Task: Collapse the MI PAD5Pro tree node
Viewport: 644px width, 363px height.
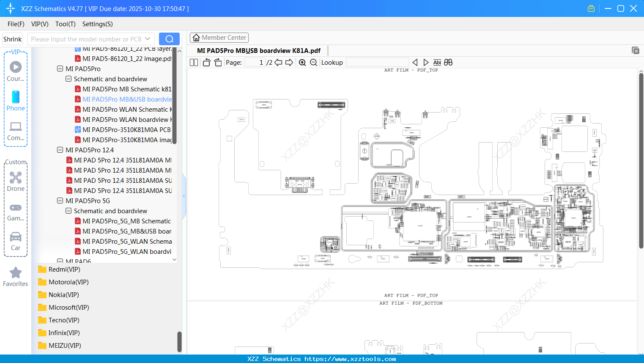Action: [60, 69]
